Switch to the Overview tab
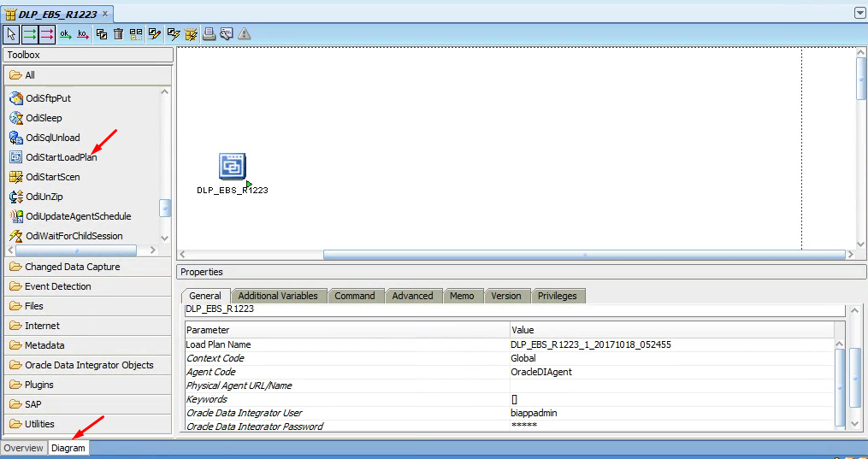The height and width of the screenshot is (459, 868). (x=23, y=448)
